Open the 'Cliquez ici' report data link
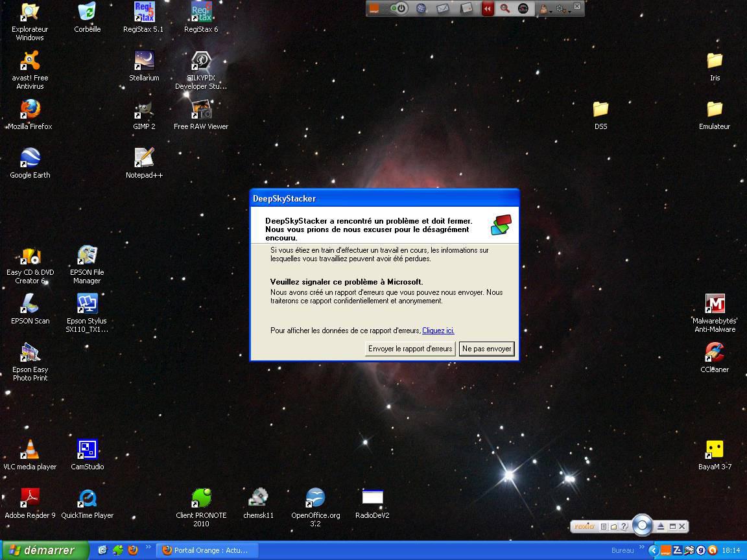The image size is (747, 560). (x=438, y=331)
